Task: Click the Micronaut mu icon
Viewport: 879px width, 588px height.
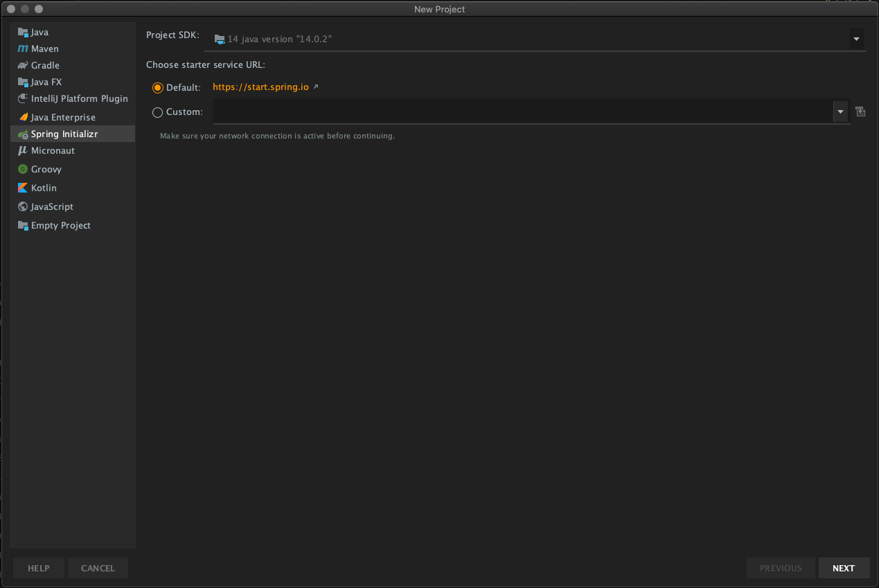Action: pos(23,150)
